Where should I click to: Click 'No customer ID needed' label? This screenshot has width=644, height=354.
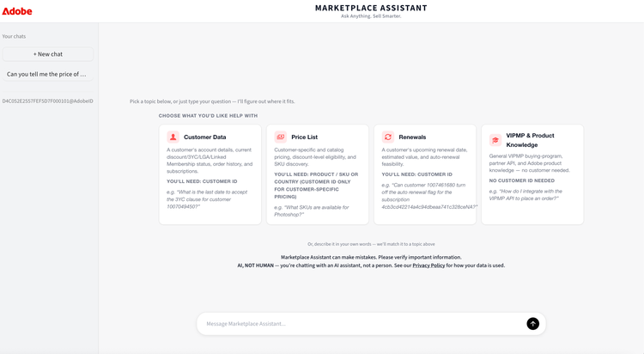pos(521,180)
